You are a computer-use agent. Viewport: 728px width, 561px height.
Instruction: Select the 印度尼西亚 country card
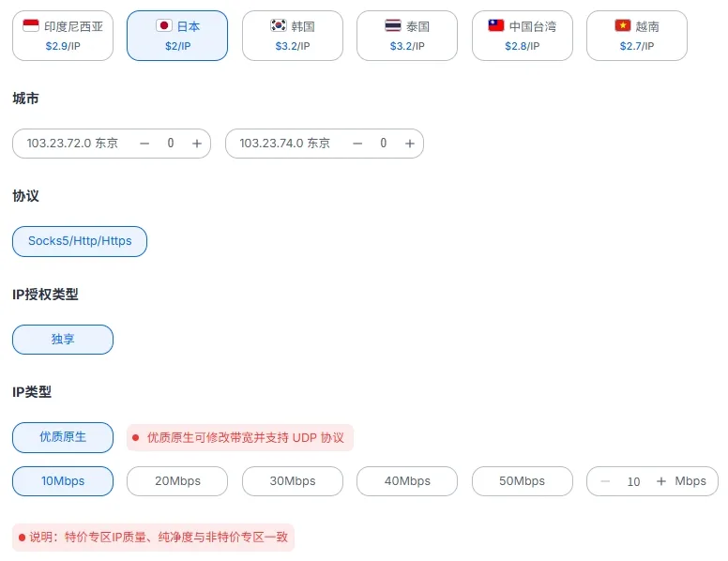[63, 36]
